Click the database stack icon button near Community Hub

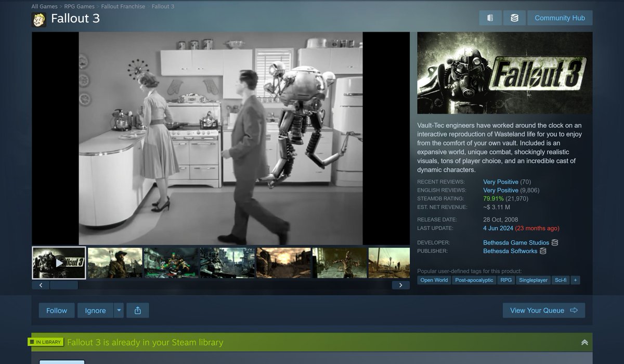click(514, 18)
